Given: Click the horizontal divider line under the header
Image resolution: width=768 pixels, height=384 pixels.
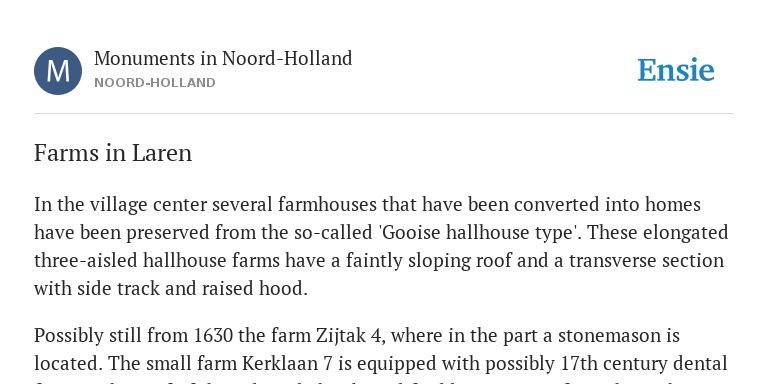Looking at the screenshot, I should tap(384, 114).
